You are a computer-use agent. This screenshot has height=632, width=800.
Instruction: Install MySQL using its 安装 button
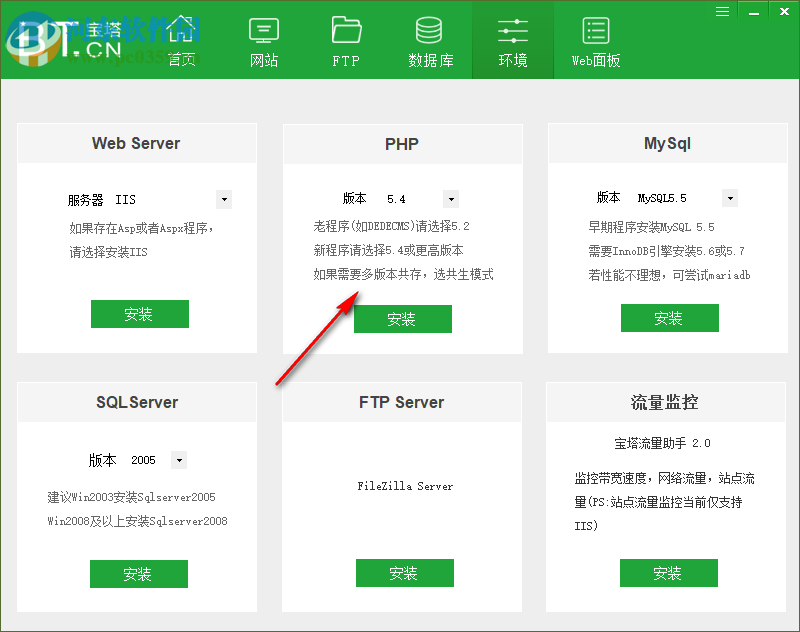(669, 318)
